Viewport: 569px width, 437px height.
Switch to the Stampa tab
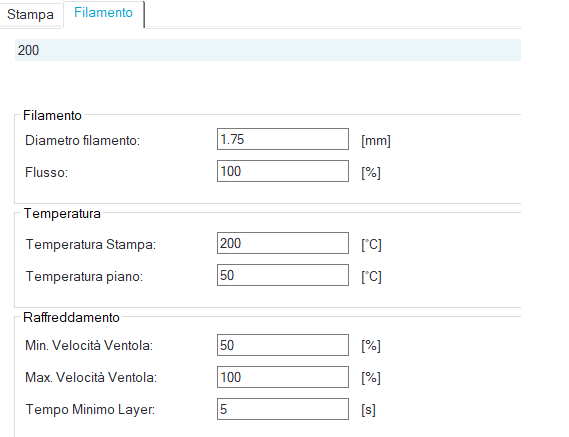(30, 15)
